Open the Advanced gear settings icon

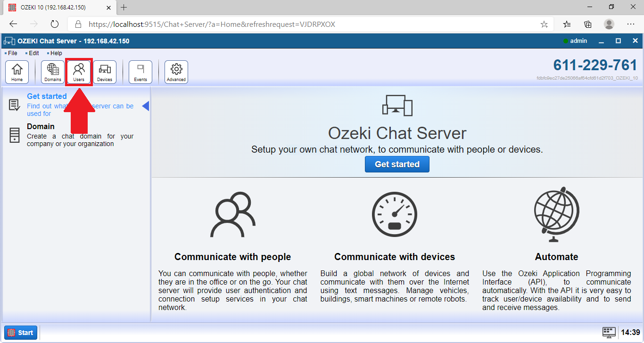(176, 72)
